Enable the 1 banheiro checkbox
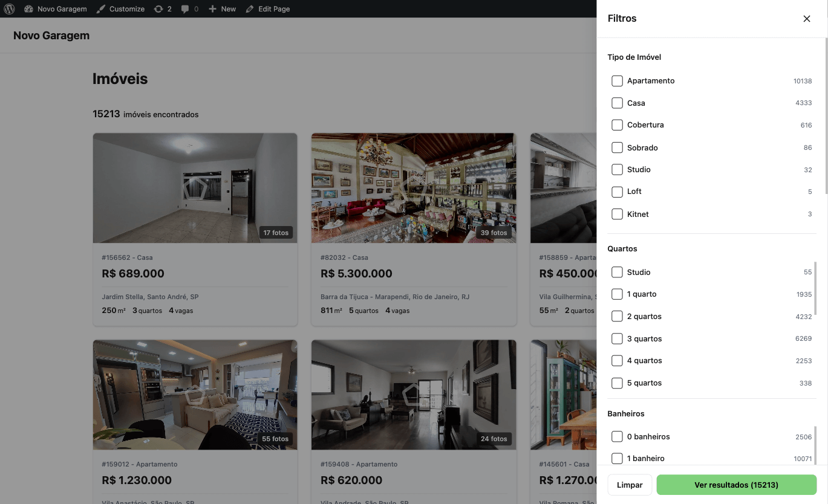The image size is (828, 504). pos(617,458)
